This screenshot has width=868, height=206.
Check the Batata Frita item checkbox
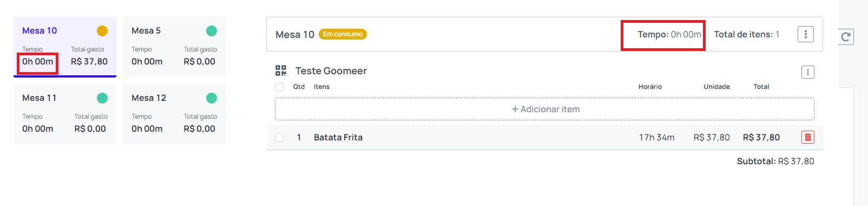[279, 138]
